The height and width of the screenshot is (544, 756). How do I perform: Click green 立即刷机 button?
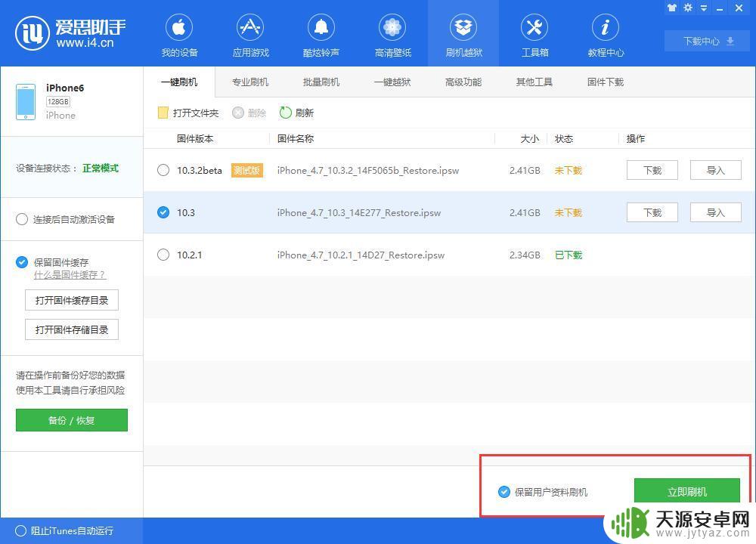687,491
